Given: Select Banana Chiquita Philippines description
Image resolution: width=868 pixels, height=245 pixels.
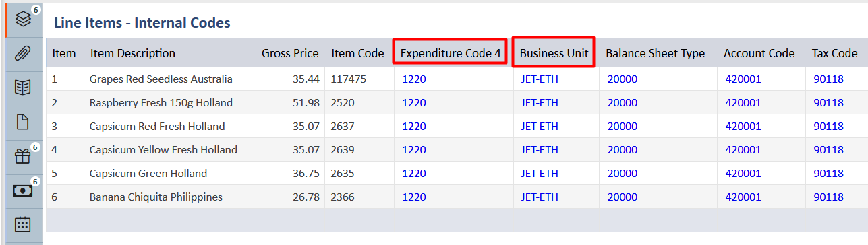Looking at the screenshot, I should coord(156,197).
